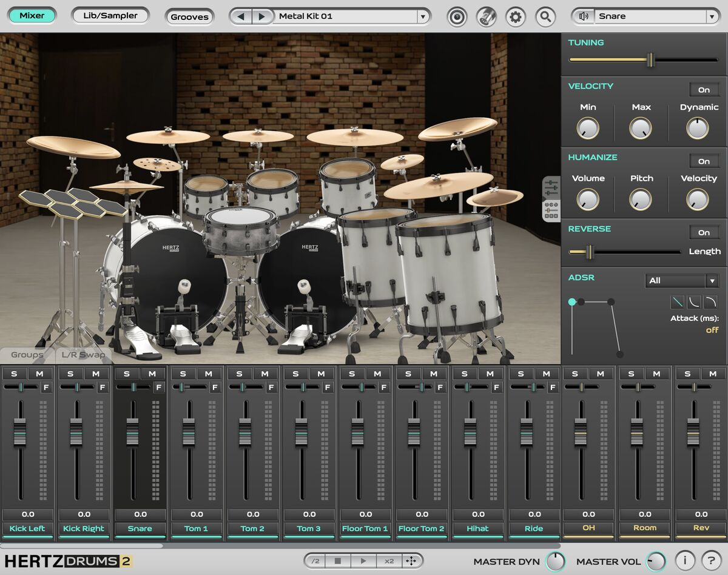Open the ADSR All dropdown

click(711, 281)
